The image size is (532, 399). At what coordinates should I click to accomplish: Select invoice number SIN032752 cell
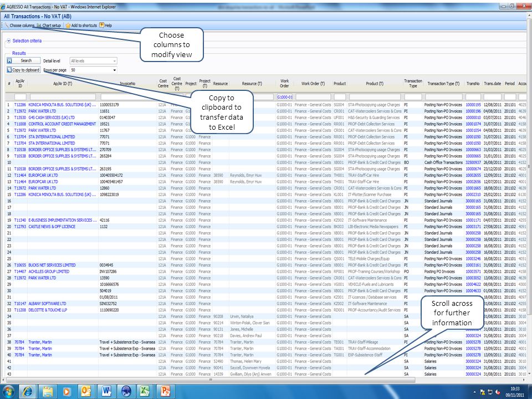point(108,304)
